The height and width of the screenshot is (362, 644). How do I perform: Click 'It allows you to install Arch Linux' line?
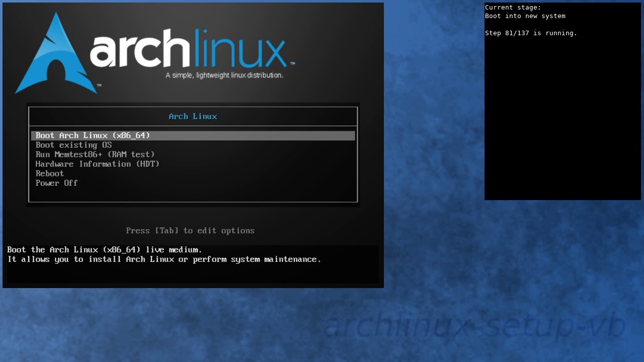coord(164,259)
